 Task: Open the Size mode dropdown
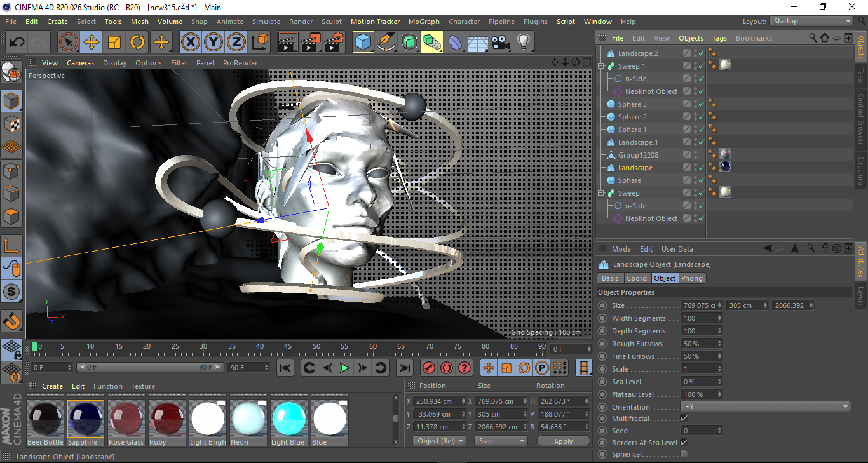coord(502,441)
